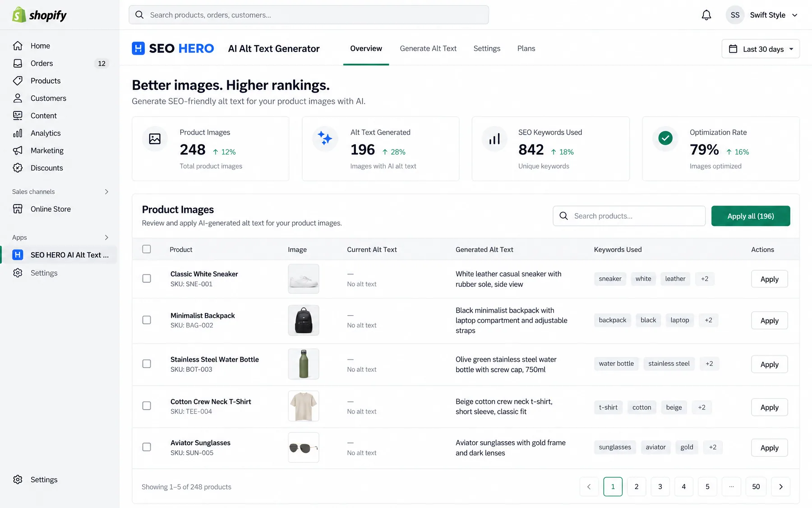Click the SEO HERO app icon in sidebar
The image size is (812, 508).
(18, 255)
